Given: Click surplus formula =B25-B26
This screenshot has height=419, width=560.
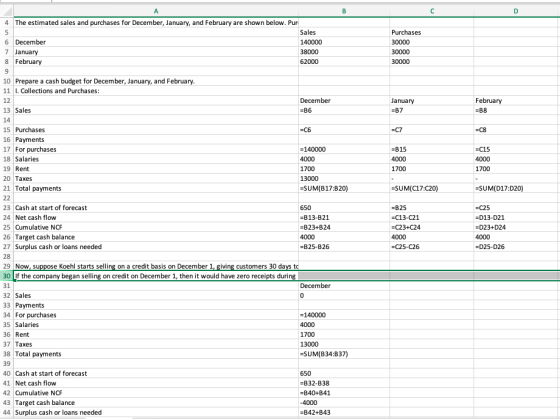Looking at the screenshot, I should click(x=344, y=246).
